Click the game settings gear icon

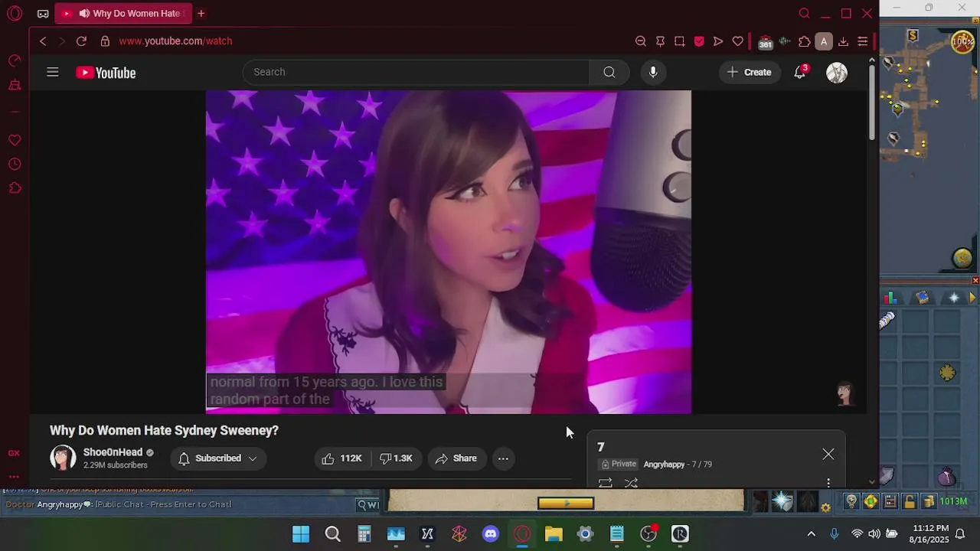point(826,507)
